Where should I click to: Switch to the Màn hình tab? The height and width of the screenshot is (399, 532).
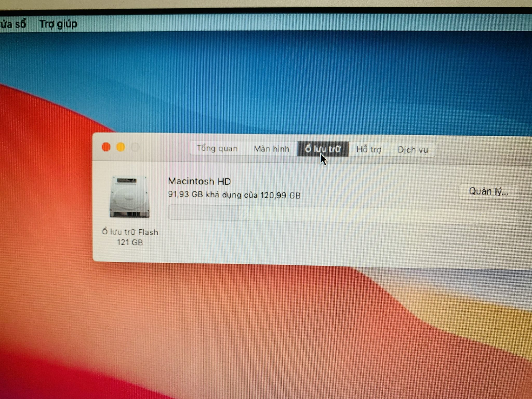[x=272, y=149]
